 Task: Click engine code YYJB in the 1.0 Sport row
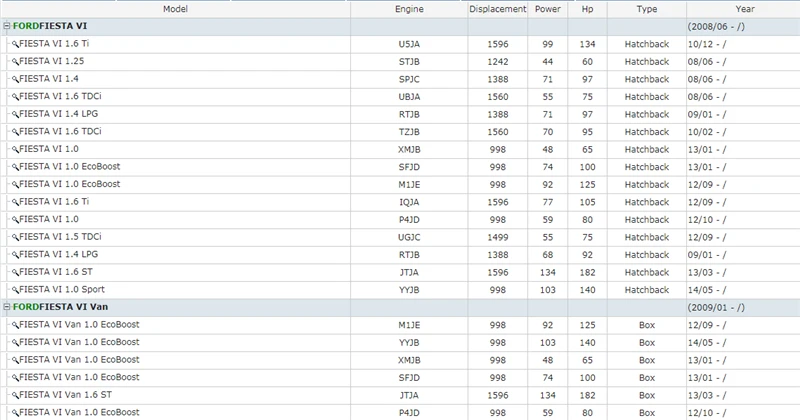pyautogui.click(x=409, y=290)
